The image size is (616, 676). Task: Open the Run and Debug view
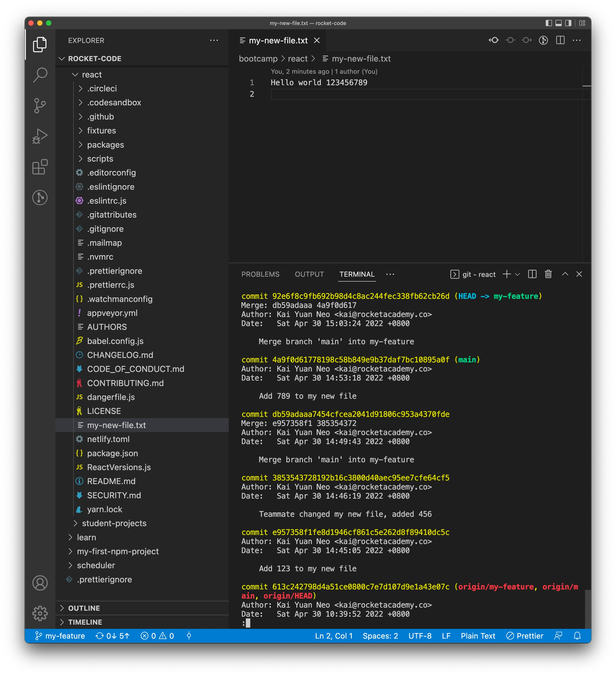click(x=40, y=136)
